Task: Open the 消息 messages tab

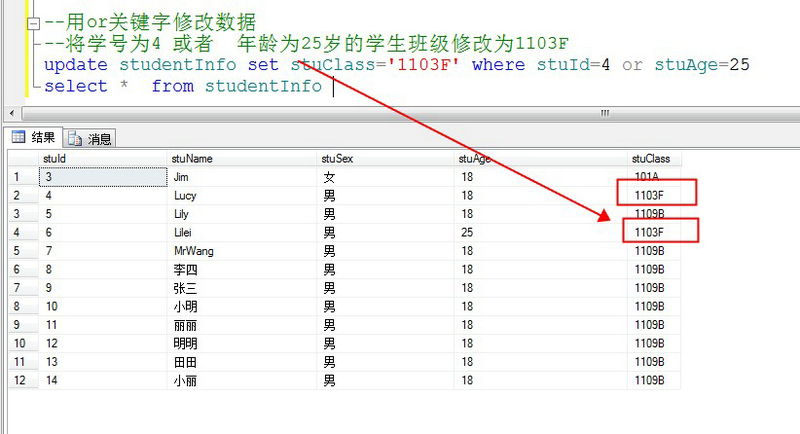Action: (90, 138)
